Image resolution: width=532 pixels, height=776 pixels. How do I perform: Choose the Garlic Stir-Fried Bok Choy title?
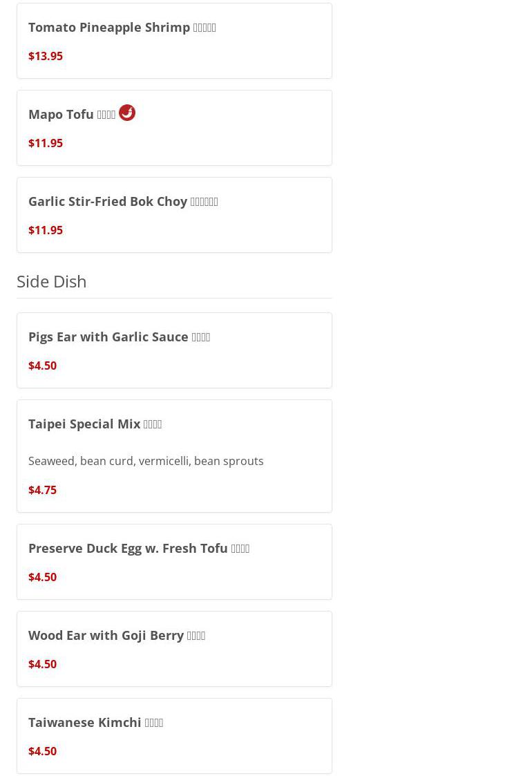coord(108,202)
